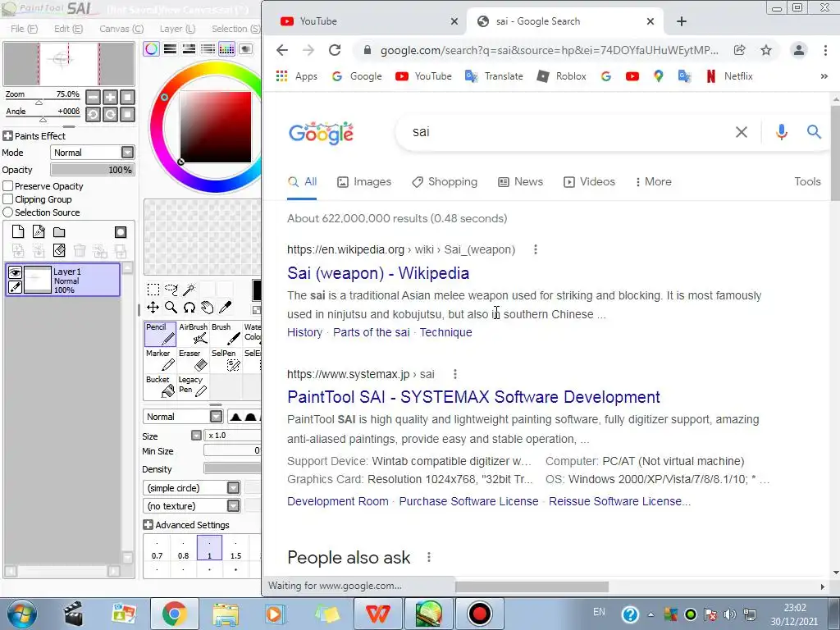This screenshot has width=840, height=630.
Task: Open the Edit menu in SAI
Action: coord(68,29)
